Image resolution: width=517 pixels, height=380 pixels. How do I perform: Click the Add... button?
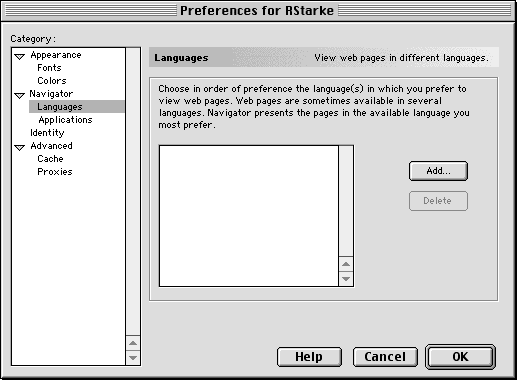tap(438, 171)
